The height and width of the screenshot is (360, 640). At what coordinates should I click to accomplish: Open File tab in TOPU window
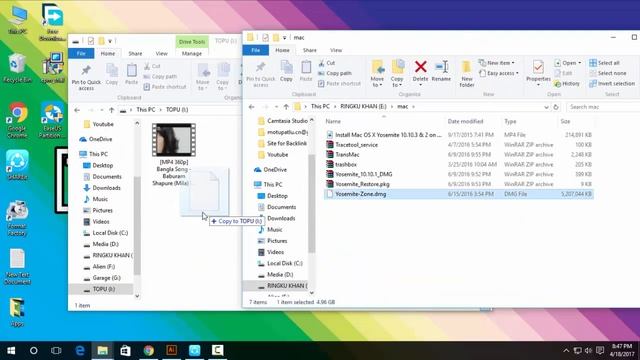(81, 53)
